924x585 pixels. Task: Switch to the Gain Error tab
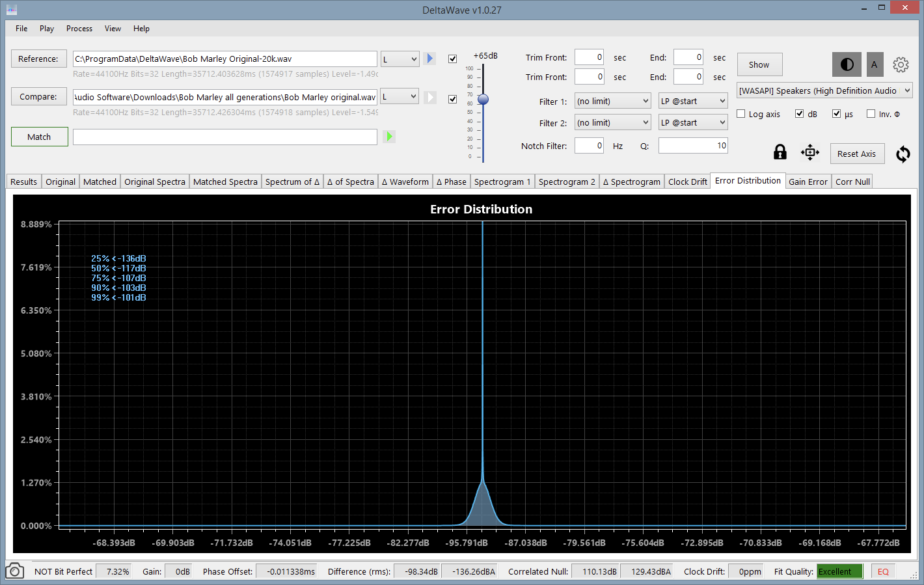tap(808, 182)
